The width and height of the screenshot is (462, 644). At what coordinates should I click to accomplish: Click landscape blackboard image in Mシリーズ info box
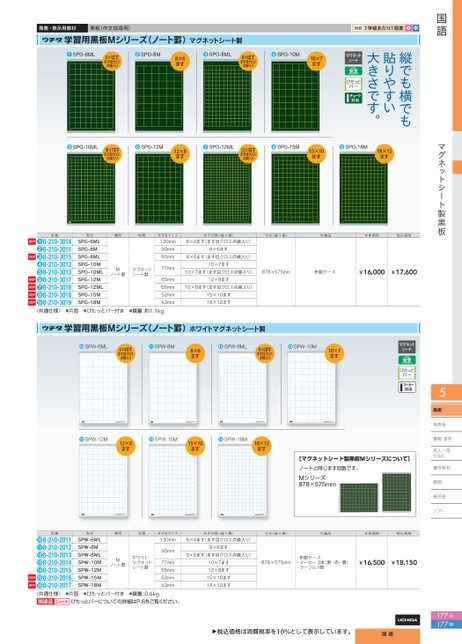(x=359, y=497)
